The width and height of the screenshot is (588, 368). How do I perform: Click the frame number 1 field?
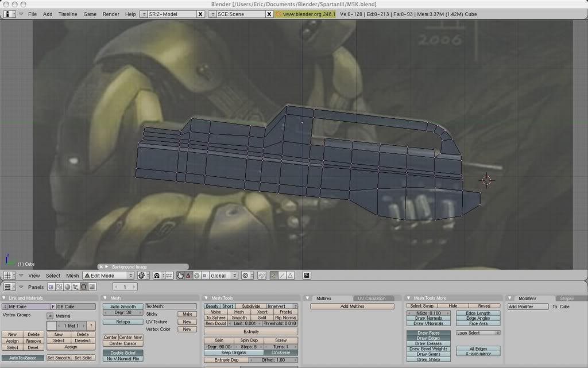point(125,287)
